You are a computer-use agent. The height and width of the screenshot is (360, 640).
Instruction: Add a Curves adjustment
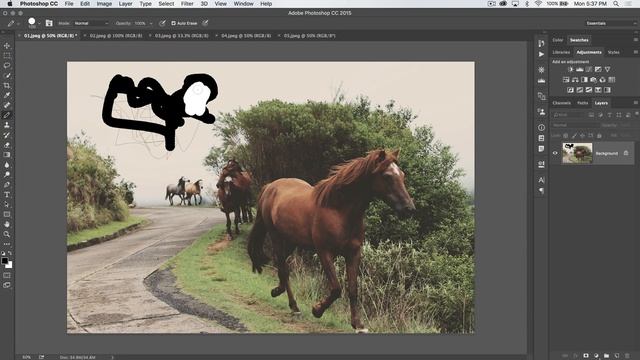tap(589, 69)
